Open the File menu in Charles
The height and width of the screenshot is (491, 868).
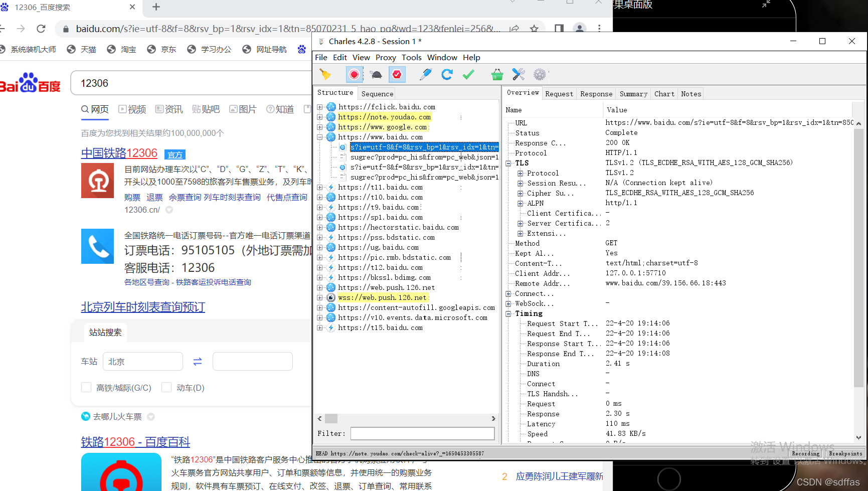[x=321, y=57]
